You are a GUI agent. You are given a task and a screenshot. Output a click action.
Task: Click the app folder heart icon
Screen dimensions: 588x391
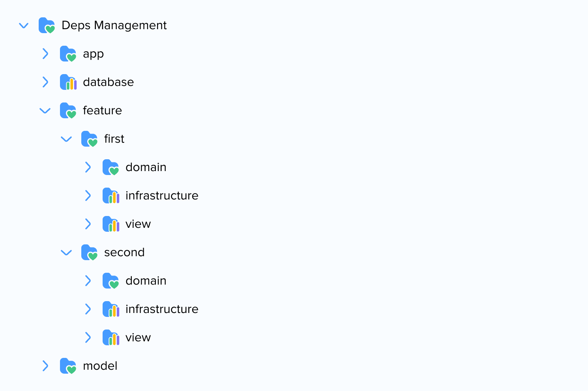tap(68, 54)
